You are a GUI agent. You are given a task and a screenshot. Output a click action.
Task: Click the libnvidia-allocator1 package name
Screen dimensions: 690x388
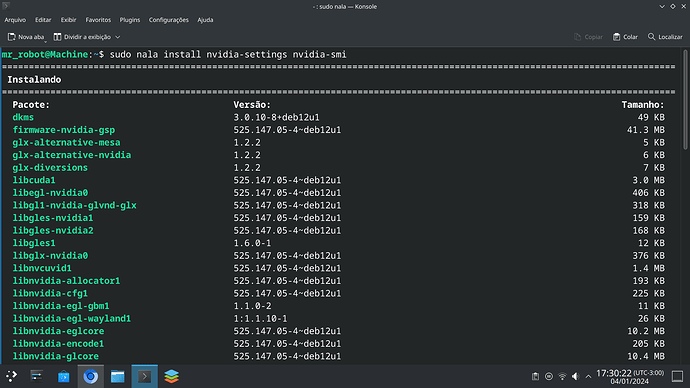coord(66,281)
